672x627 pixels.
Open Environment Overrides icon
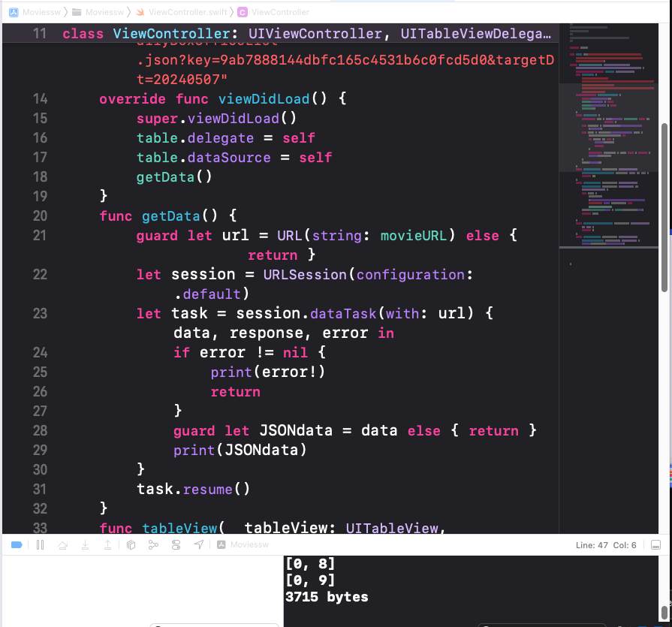tap(176, 544)
